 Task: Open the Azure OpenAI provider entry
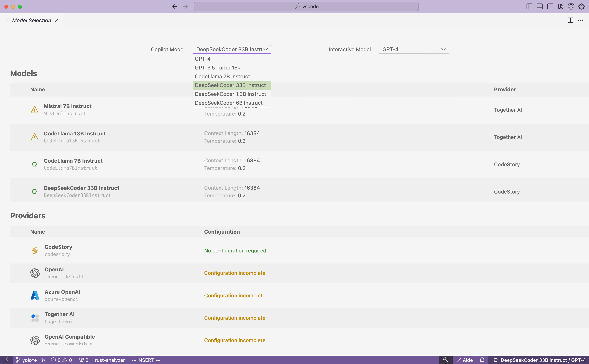[x=62, y=292]
